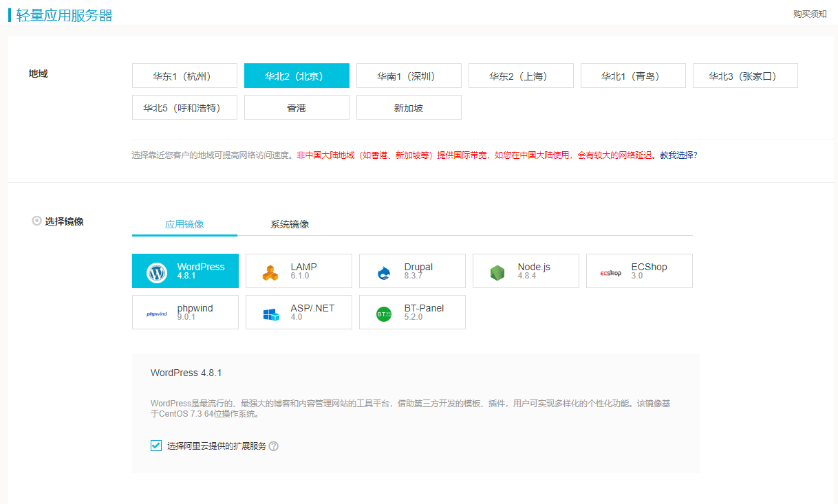Select region 华北1（青岛）

coord(633,76)
